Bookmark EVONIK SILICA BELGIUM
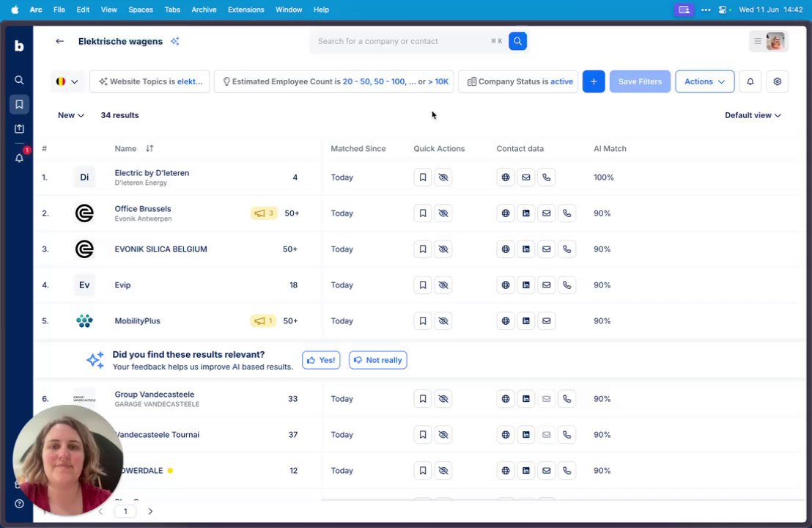The image size is (812, 528). pos(423,249)
